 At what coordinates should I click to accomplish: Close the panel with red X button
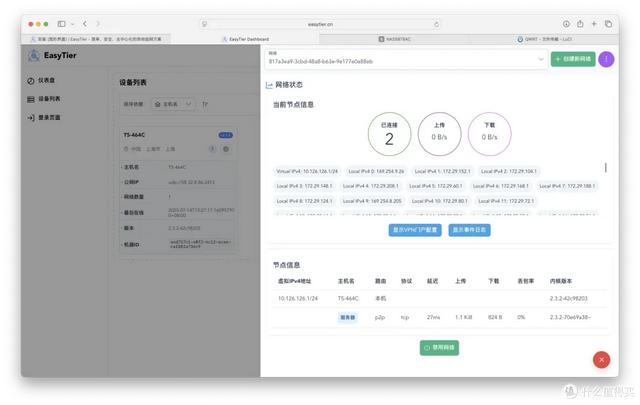pos(601,360)
